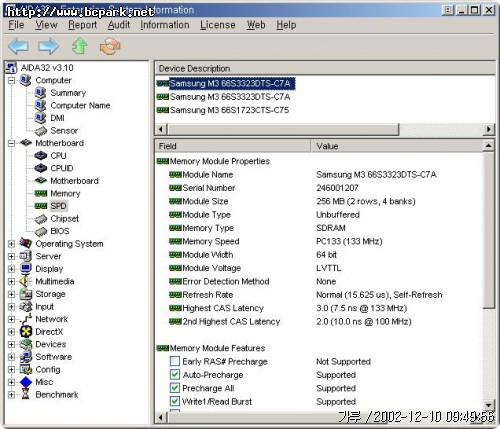
Task: Open the Web menu
Action: 256,25
